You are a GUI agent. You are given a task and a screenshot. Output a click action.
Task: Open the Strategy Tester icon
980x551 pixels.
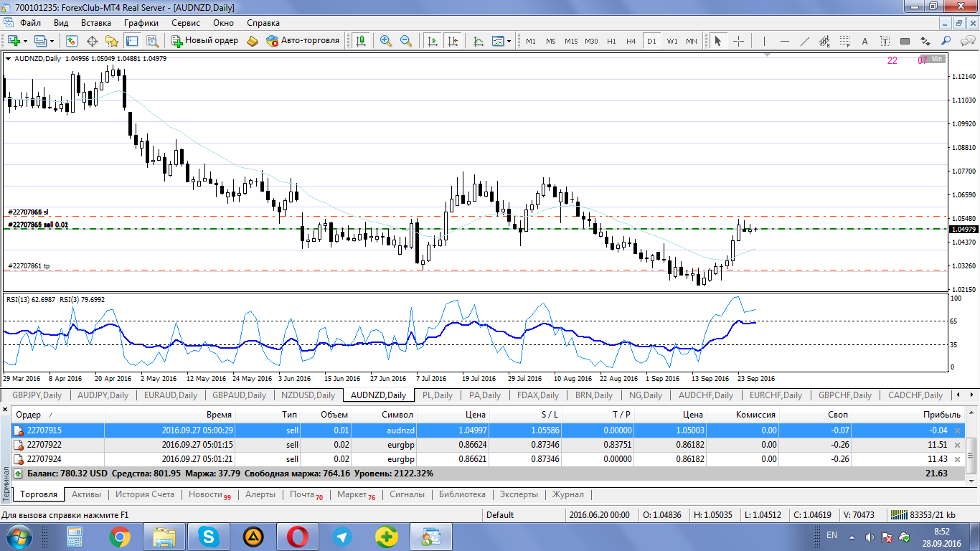152,41
